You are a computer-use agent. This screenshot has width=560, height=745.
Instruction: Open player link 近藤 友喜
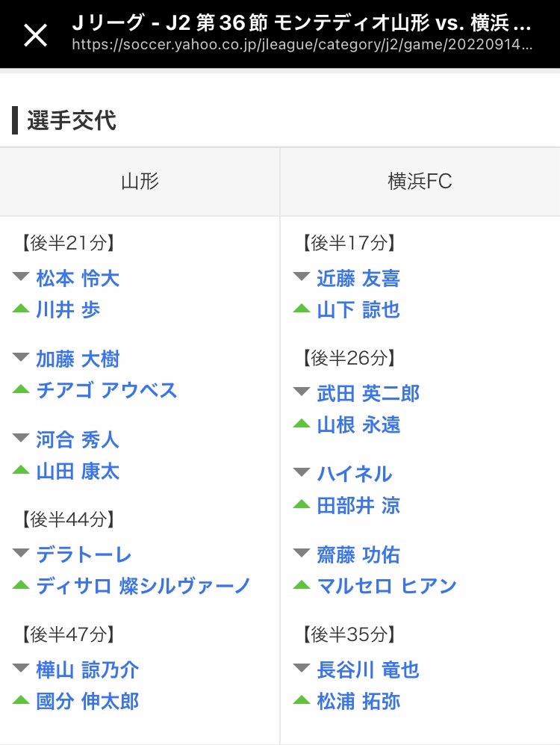tap(358, 279)
